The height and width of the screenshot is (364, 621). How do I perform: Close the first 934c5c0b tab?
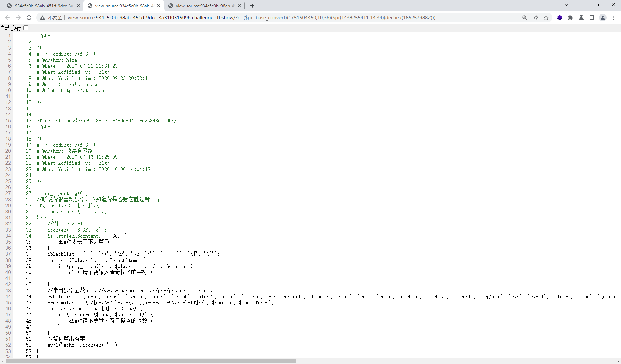[x=78, y=6]
